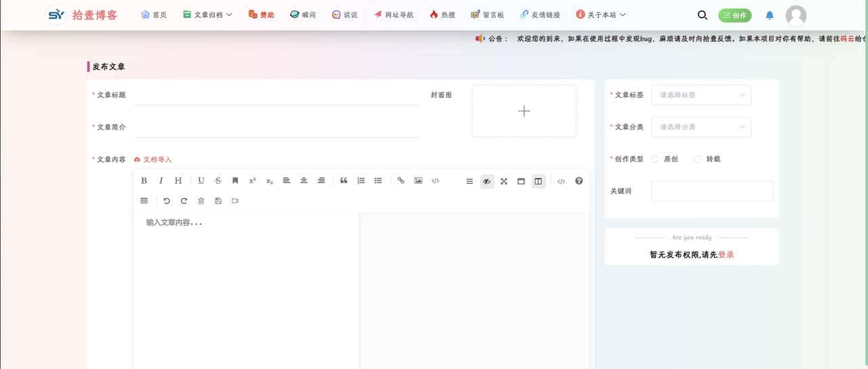Screen dimensions: 868x369
Task: Click the 码云 link in the announcement
Action: [848, 39]
